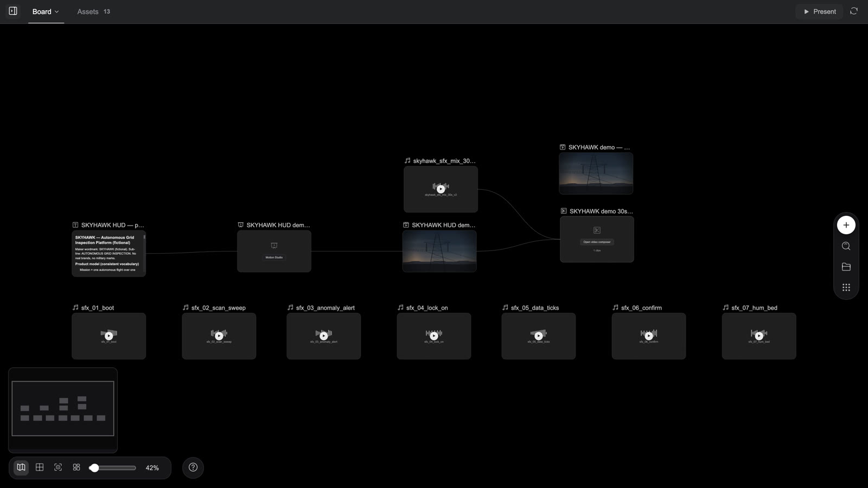Click the minimap viewport overview

point(63,408)
